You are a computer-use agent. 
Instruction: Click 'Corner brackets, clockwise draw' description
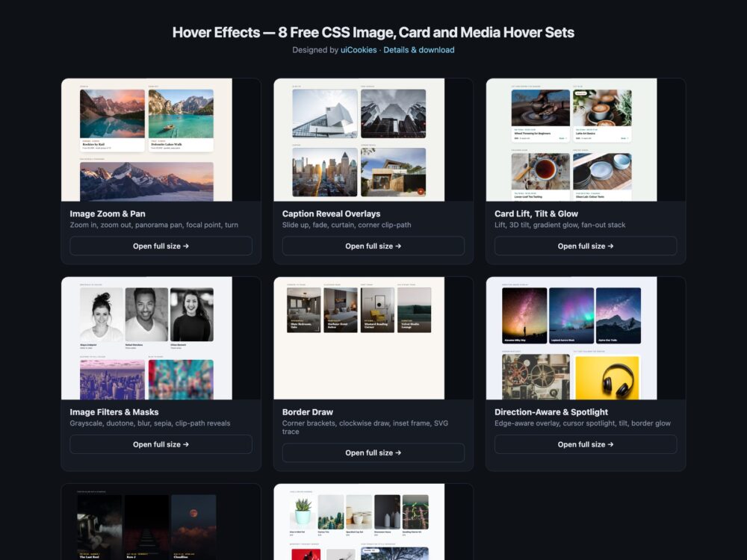[365, 427]
